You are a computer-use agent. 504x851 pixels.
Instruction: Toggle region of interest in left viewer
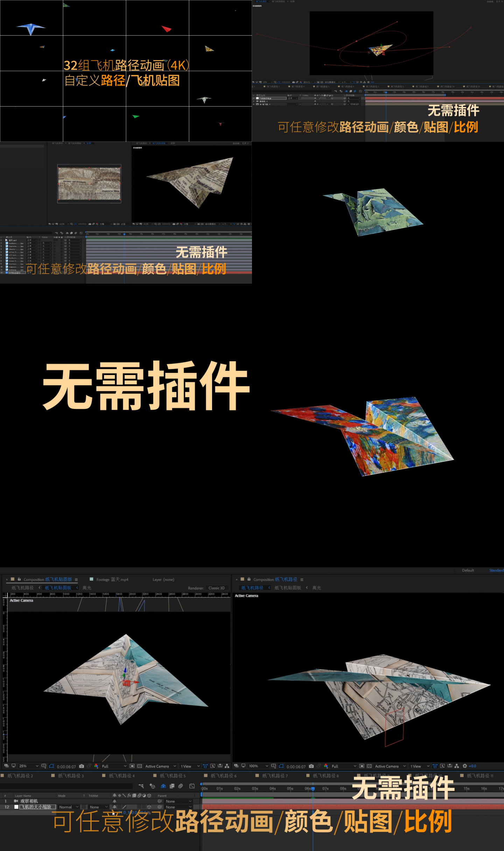pos(132,766)
